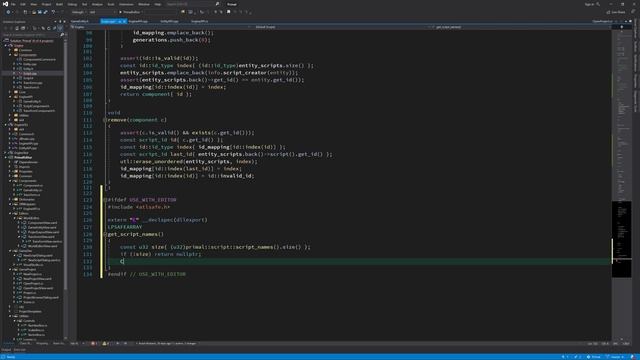Switch to the EngineAPI.cpp tab
This screenshot has width=640, height=360.
click(x=138, y=21)
